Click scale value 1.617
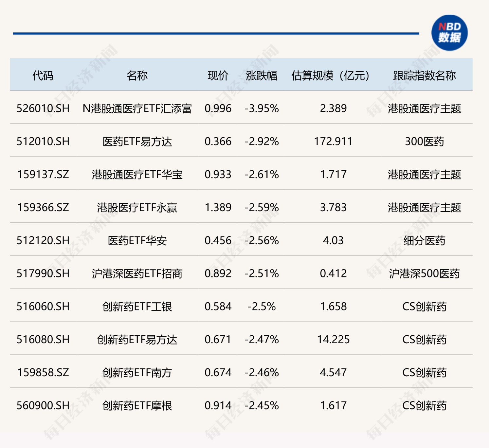This screenshot has height=448, width=489. coord(333,406)
